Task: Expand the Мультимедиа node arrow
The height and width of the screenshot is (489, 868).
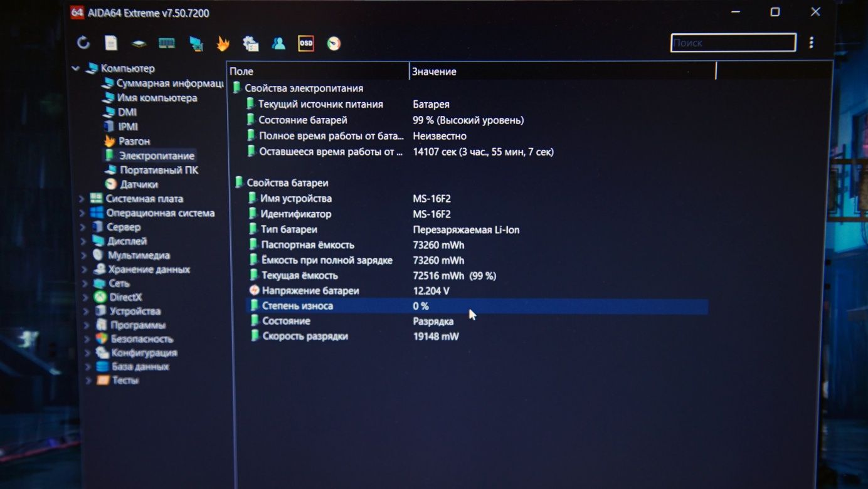Action: point(84,255)
